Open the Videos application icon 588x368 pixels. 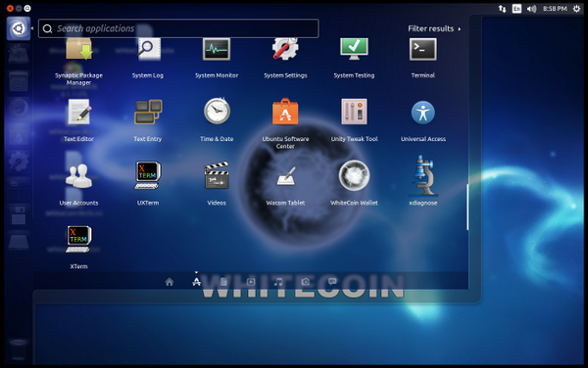coord(217,175)
